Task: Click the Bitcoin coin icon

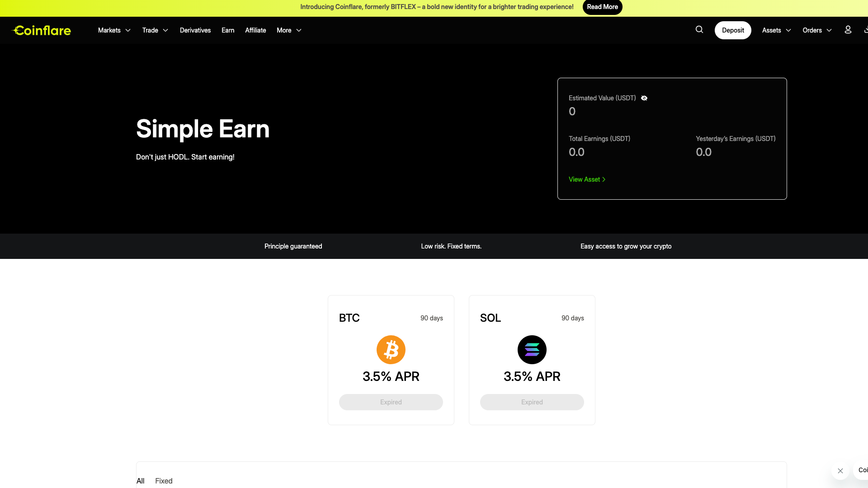Action: pos(391,350)
